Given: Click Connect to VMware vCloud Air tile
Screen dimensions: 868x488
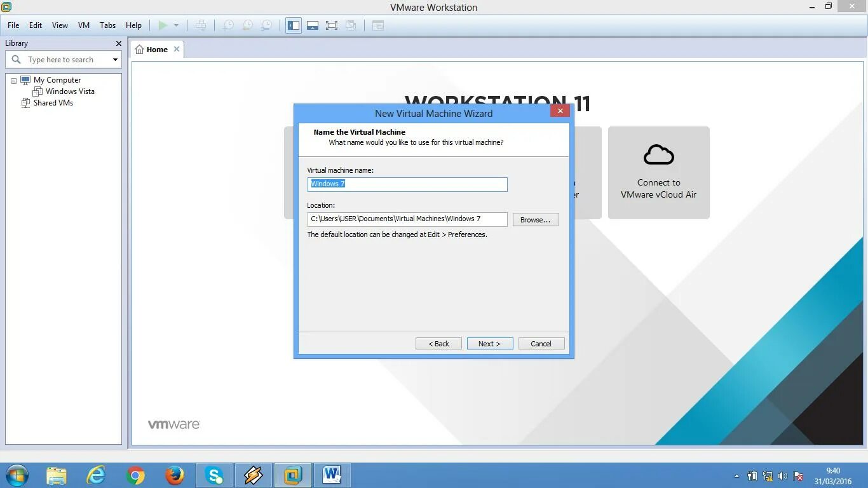Looking at the screenshot, I should 659,173.
